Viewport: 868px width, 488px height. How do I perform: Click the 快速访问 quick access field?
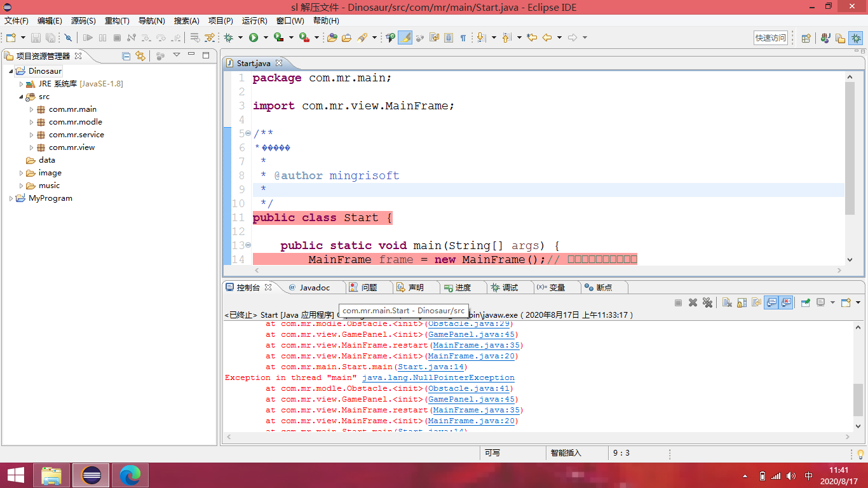pyautogui.click(x=771, y=37)
